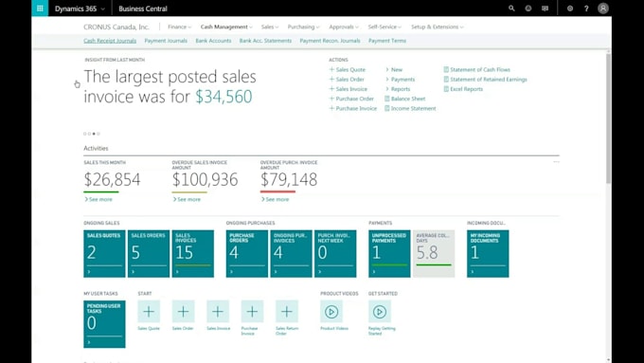See more under Overdue Sales Invoice Amount
Viewport: 644px width, 363px height.
click(x=187, y=199)
